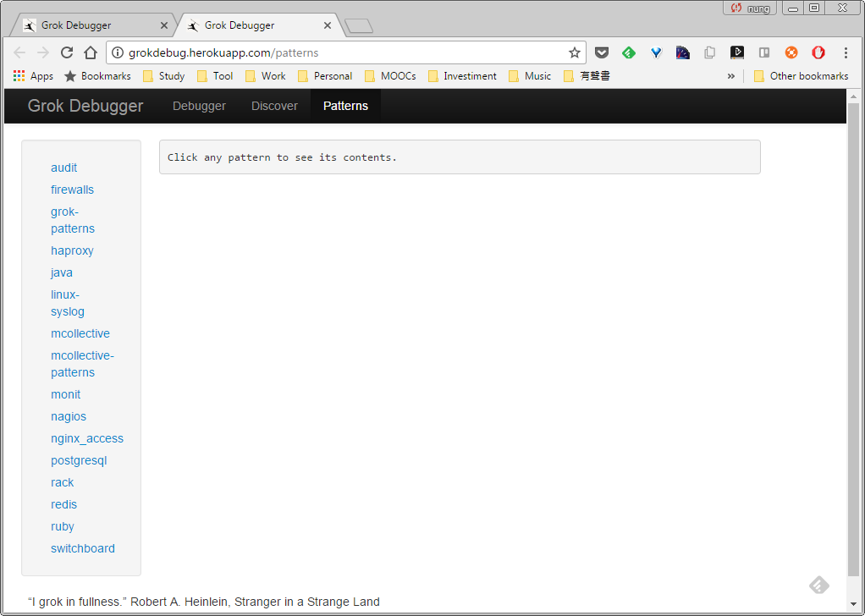Go to the browser Home page

91,53
